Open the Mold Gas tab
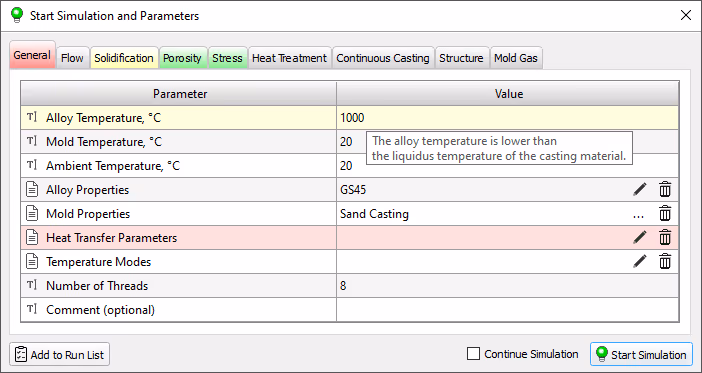Image resolution: width=702 pixels, height=373 pixels. point(516,58)
